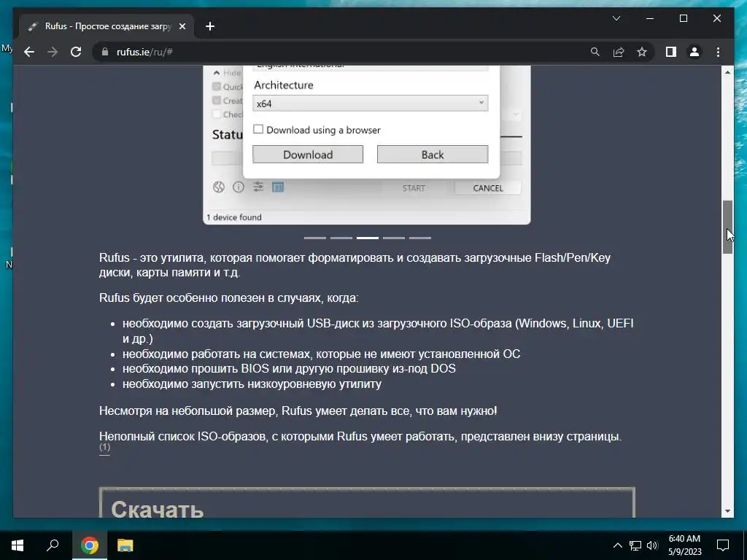
Task: Select the second carousel slide indicator
Action: (x=341, y=238)
